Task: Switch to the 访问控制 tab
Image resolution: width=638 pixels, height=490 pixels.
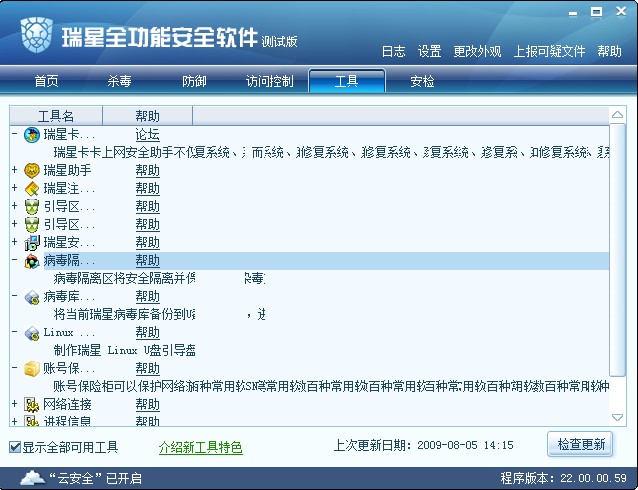Action: coord(269,81)
